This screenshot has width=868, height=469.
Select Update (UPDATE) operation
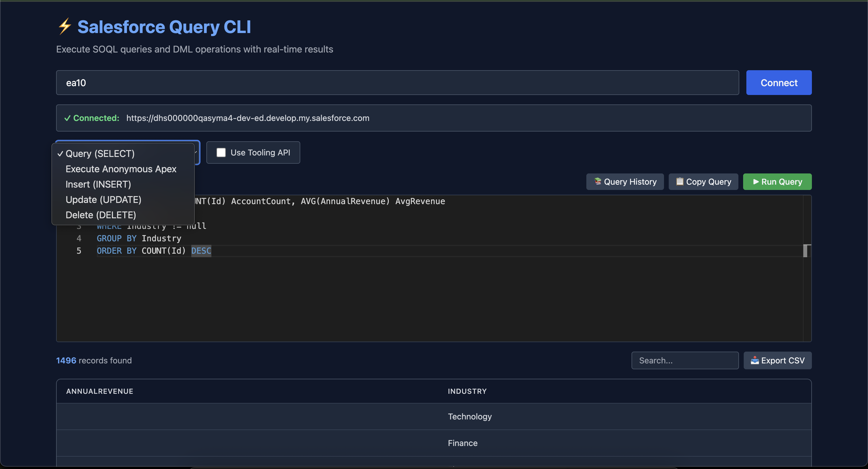pos(103,200)
